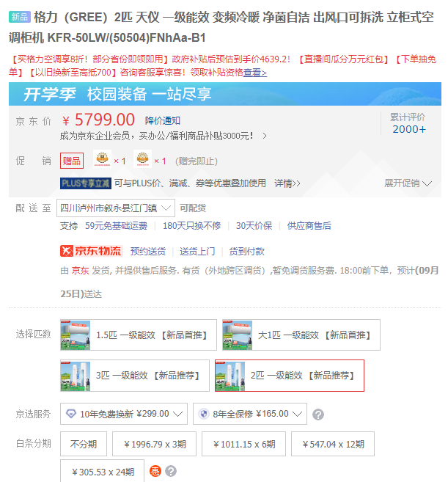Image resolution: width=448 pixels, height=482 pixels.
Task: Select ¥1996.79 x 3期 installment
Action: pos(154,444)
